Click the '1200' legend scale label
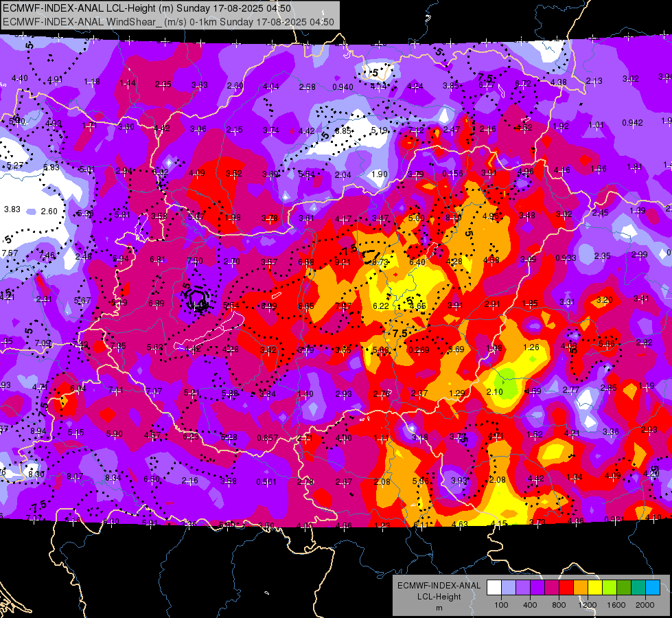The width and height of the screenshot is (672, 618). click(x=587, y=605)
